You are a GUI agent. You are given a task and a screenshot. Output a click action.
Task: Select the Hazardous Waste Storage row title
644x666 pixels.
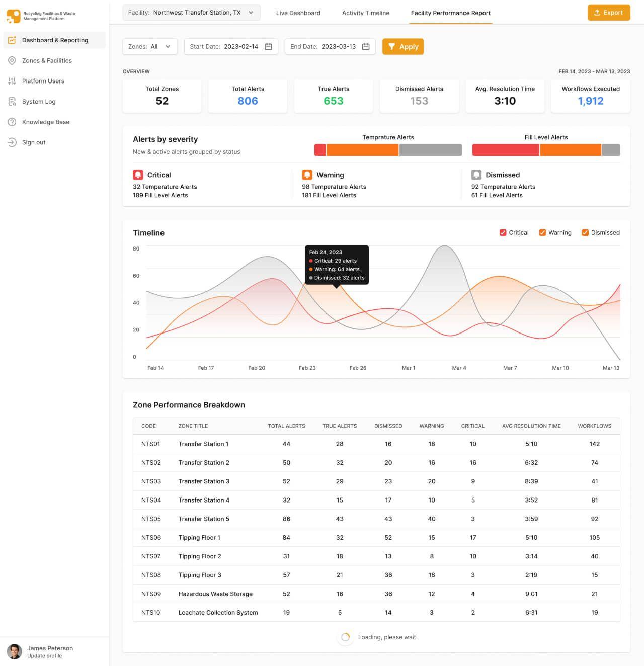[x=215, y=594]
